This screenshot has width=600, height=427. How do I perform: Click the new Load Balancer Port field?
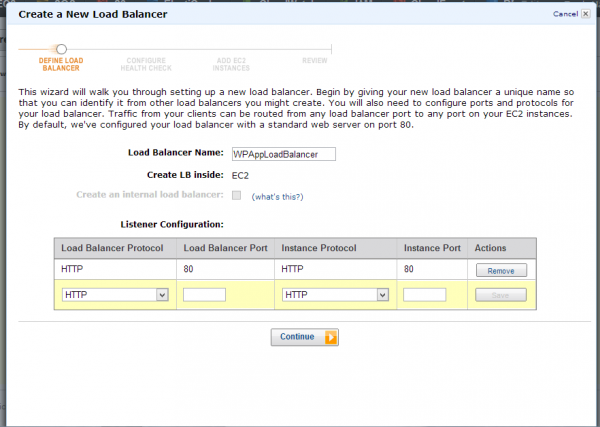pos(204,295)
